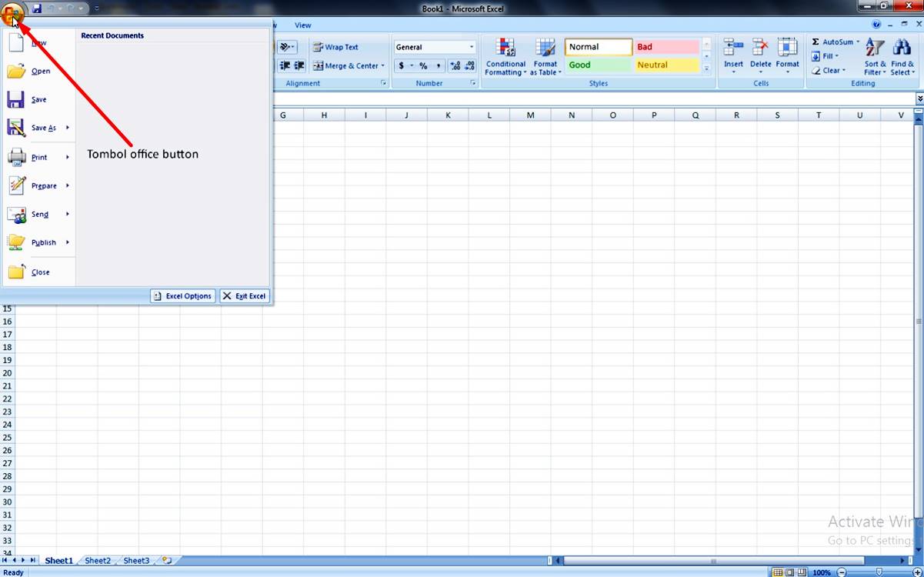Screen dimensions: 924x577
Task: Select the Merge & Center command
Action: (x=349, y=65)
